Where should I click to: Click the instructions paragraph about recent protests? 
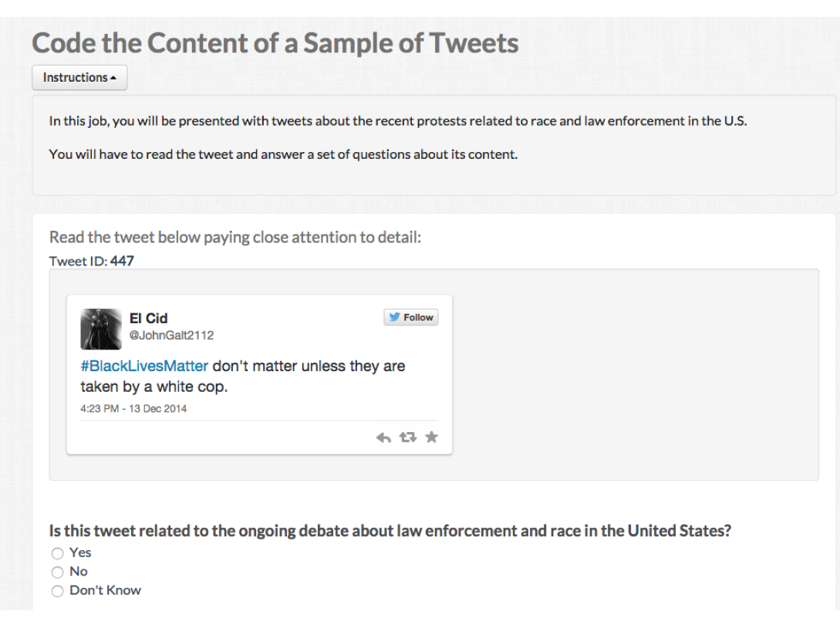click(397, 121)
